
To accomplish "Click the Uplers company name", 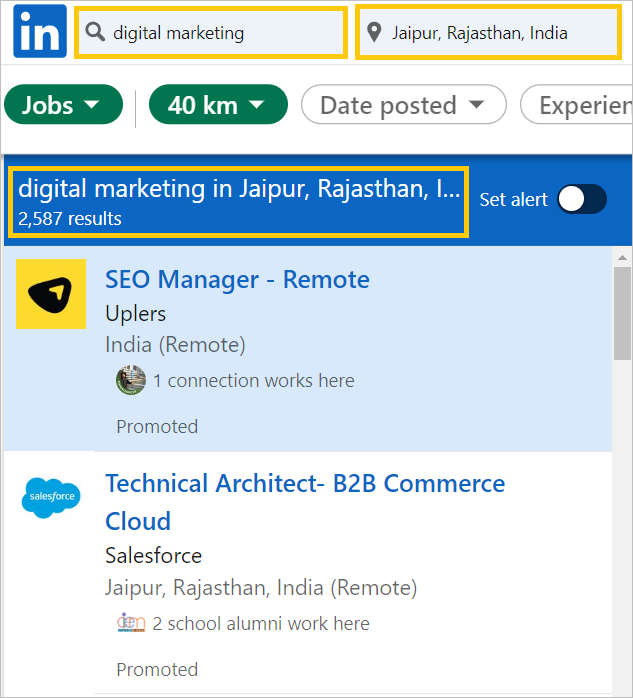I will (135, 313).
